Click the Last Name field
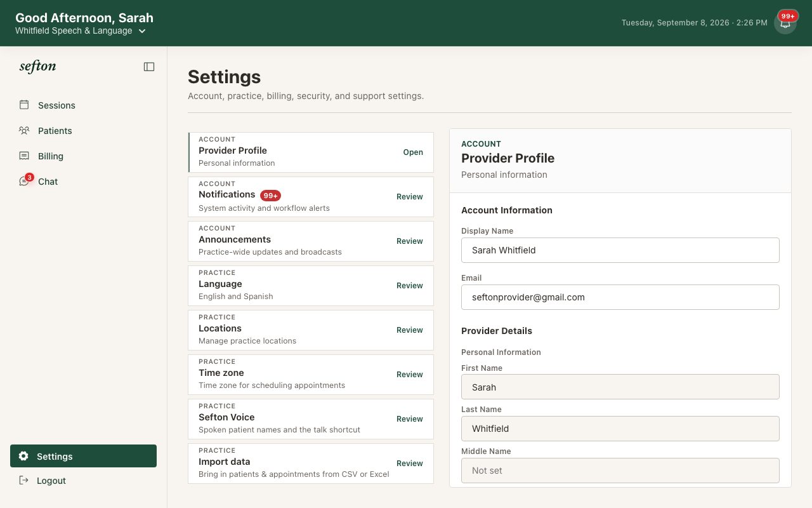Image resolution: width=812 pixels, height=508 pixels. click(620, 429)
